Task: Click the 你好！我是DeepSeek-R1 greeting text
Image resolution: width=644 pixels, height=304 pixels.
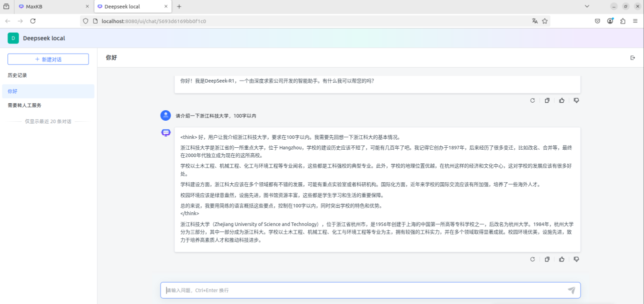Action: 277,81
